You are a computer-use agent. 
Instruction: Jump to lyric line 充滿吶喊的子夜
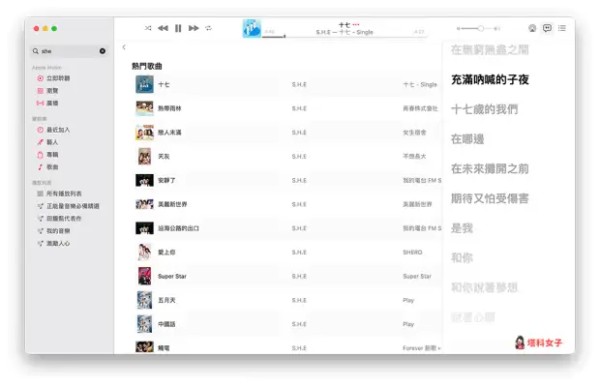click(490, 80)
